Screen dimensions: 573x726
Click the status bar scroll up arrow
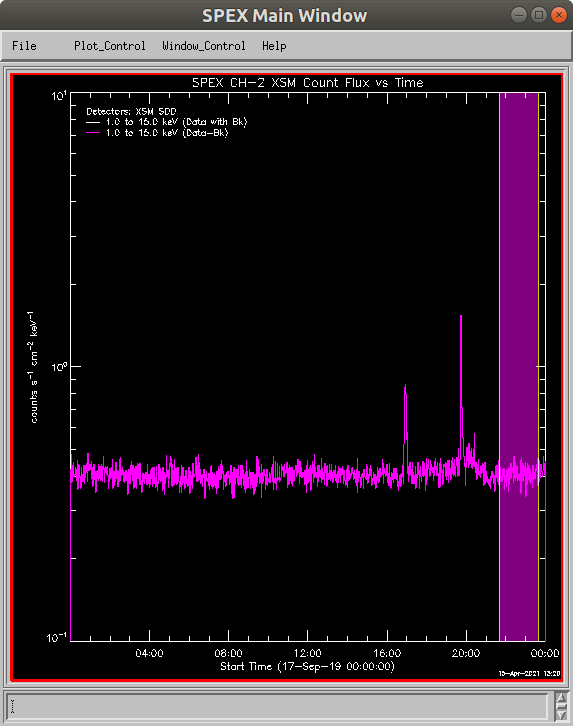561,698
